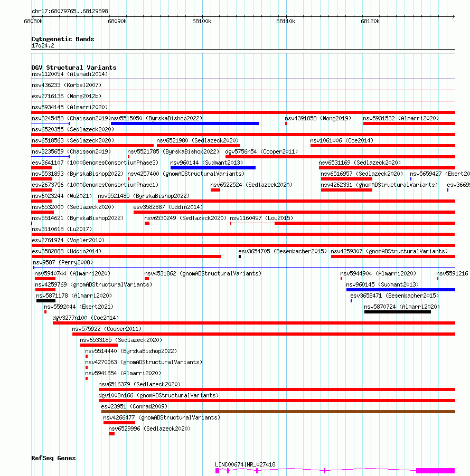The height and width of the screenshot is (476, 470).
Task: Click the black esv3654705 (Besenbacher2015) marker
Action: click(x=240, y=257)
